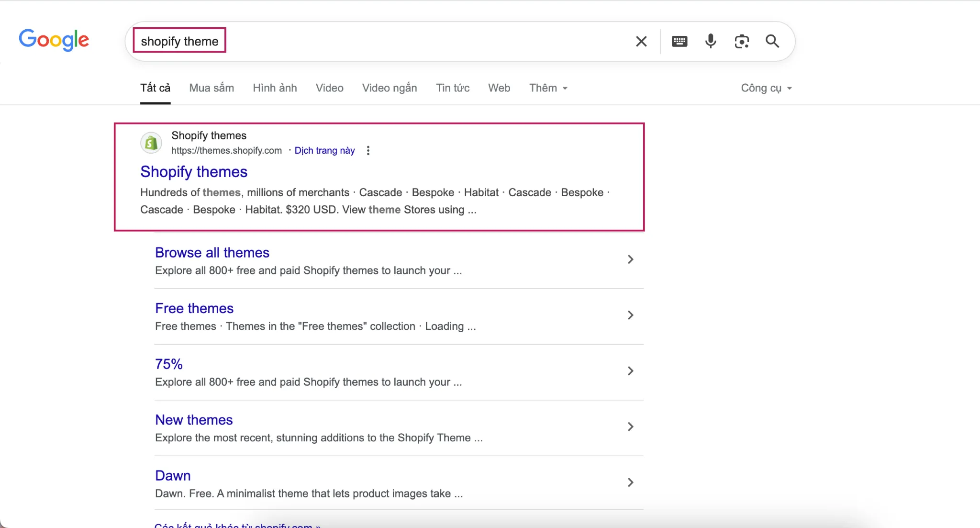Select the Tất cả tab
980x528 pixels.
155,88
